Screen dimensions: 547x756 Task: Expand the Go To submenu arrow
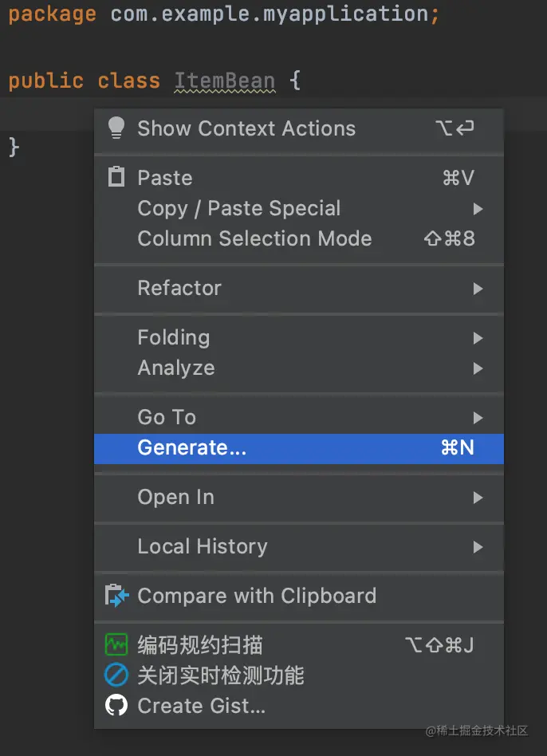pyautogui.click(x=478, y=418)
